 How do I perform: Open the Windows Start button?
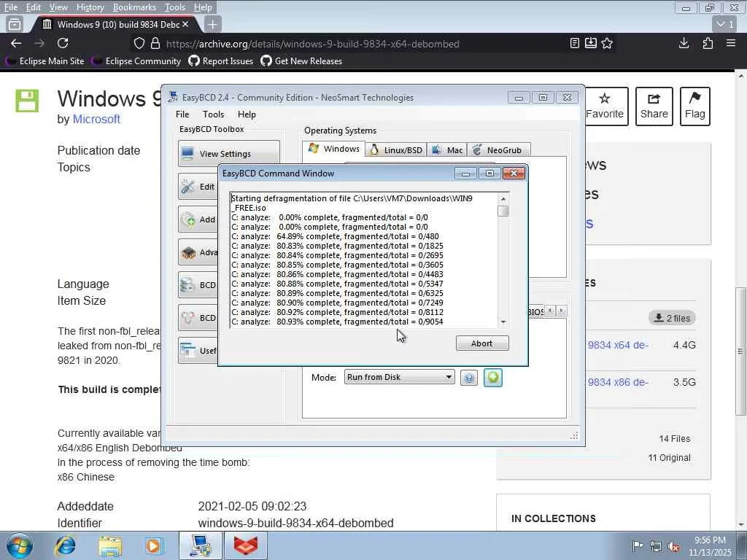(20, 545)
